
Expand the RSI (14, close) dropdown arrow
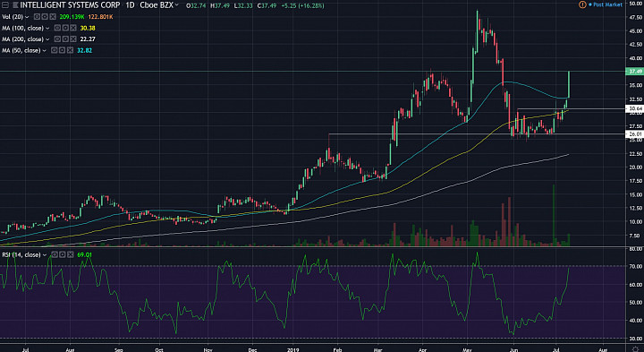pos(45,255)
